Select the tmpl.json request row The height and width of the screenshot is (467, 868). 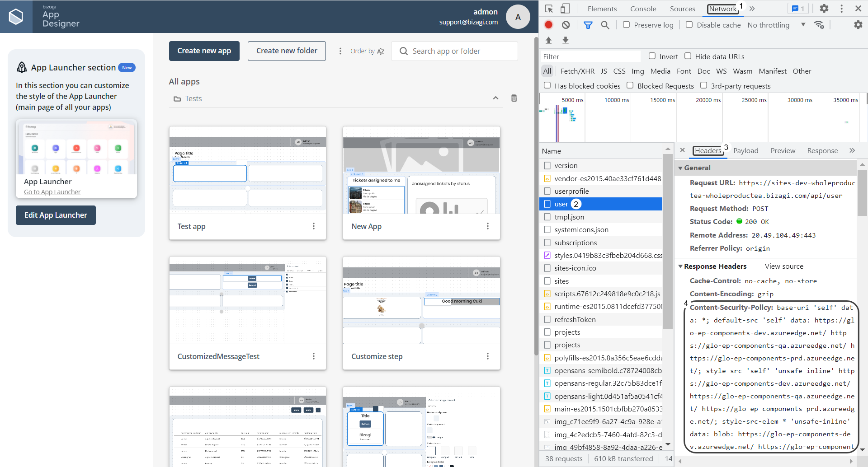pos(601,217)
